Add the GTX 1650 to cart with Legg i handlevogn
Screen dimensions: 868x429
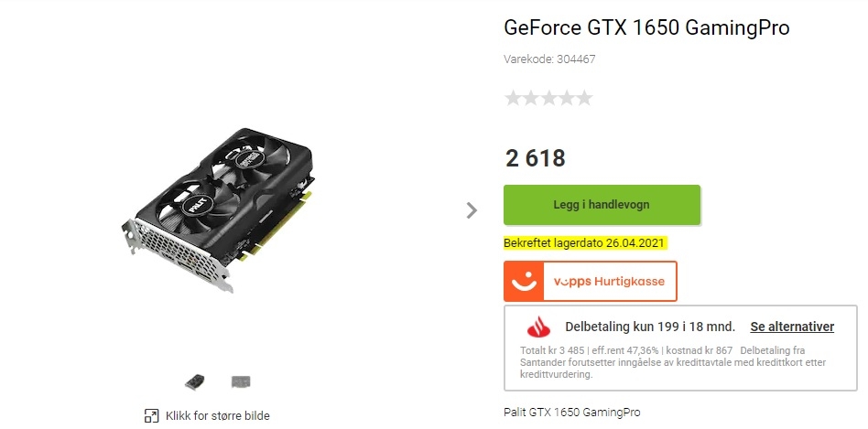click(602, 205)
